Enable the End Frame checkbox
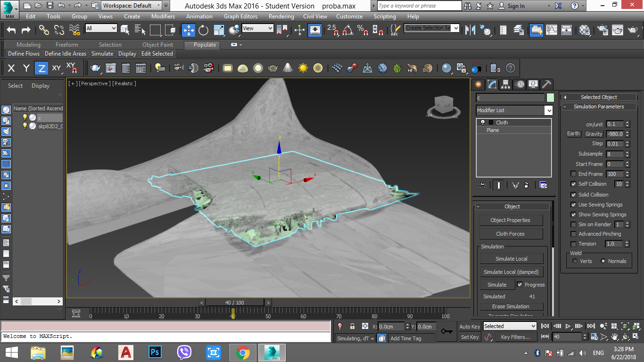The height and width of the screenshot is (362, 644). [573, 174]
